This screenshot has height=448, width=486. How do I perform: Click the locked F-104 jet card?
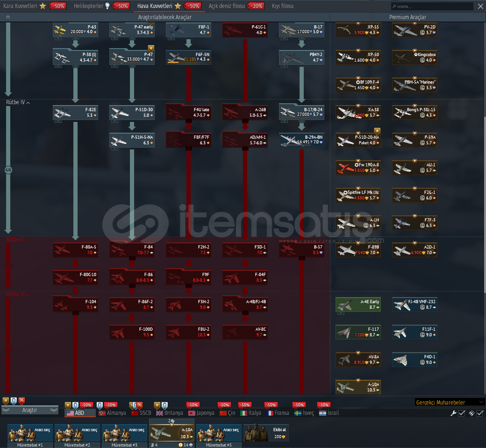pos(75,305)
